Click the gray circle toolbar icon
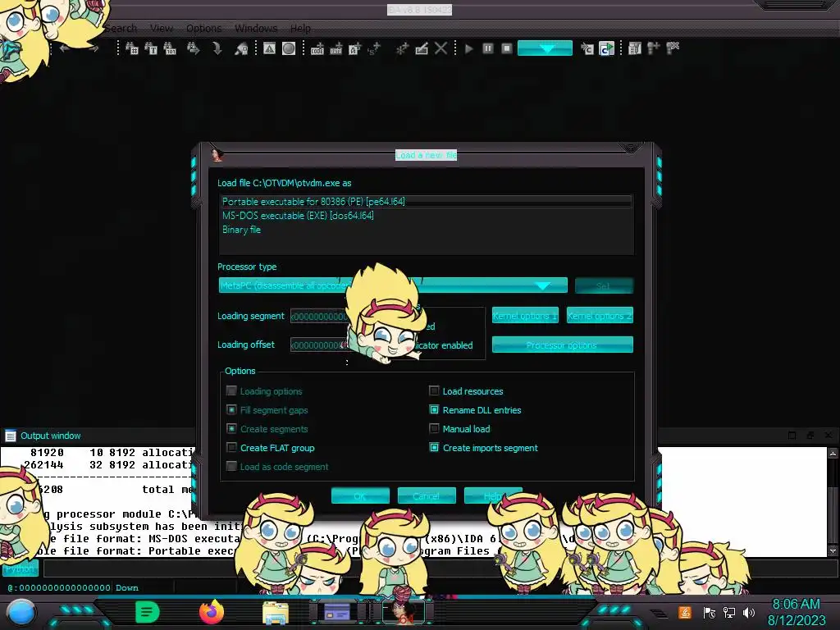Image resolution: width=840 pixels, height=630 pixels. pyautogui.click(x=289, y=48)
